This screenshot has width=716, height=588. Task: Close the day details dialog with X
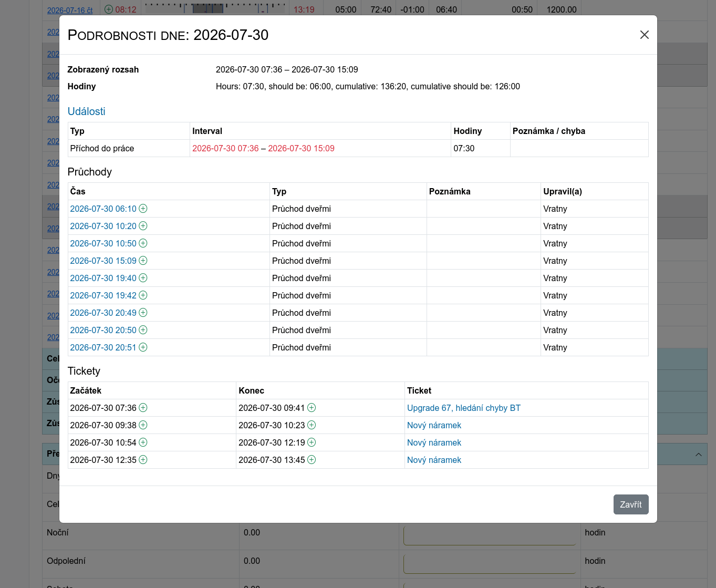point(645,35)
